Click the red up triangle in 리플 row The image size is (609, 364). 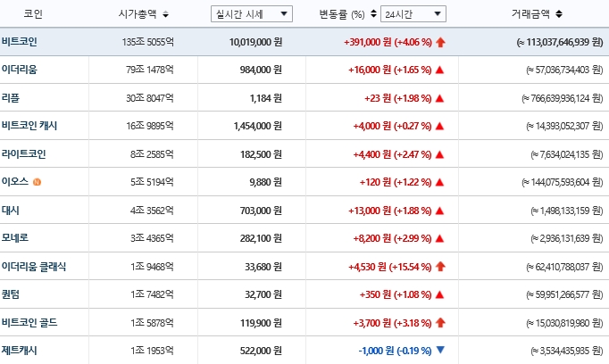pyautogui.click(x=439, y=98)
